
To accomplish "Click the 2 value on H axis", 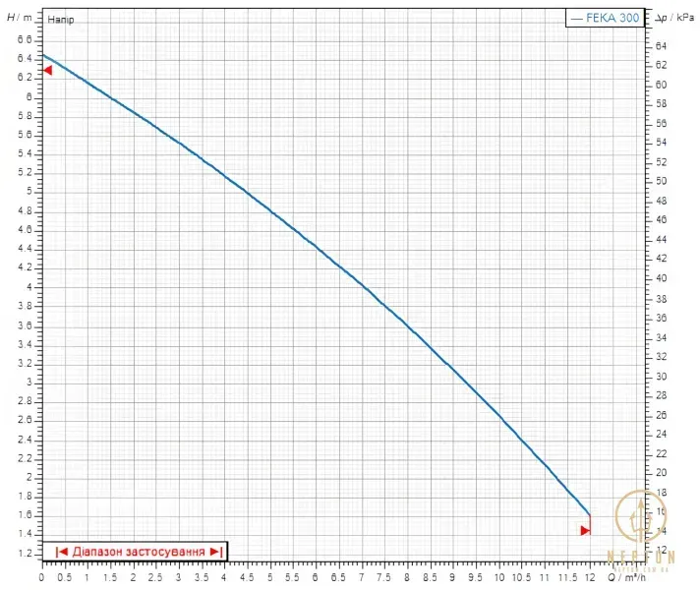I will point(29,478).
